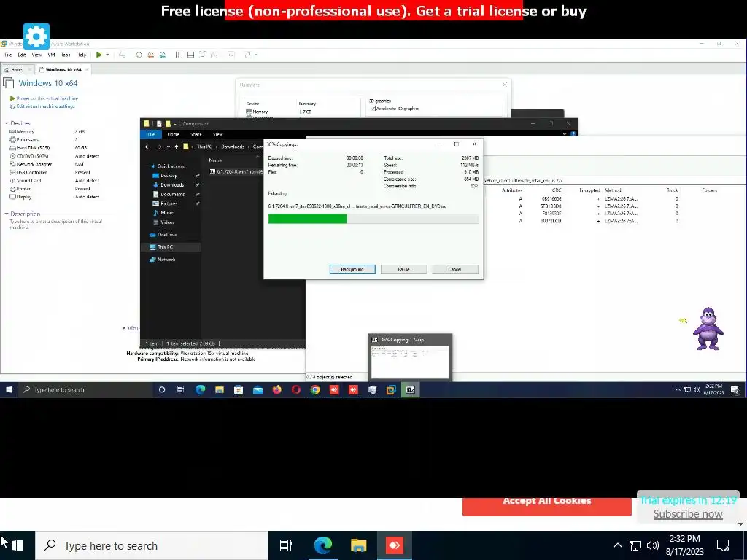This screenshot has height=560, width=747.
Task: Click the Explorer up-directory arrow
Action: coord(177,147)
